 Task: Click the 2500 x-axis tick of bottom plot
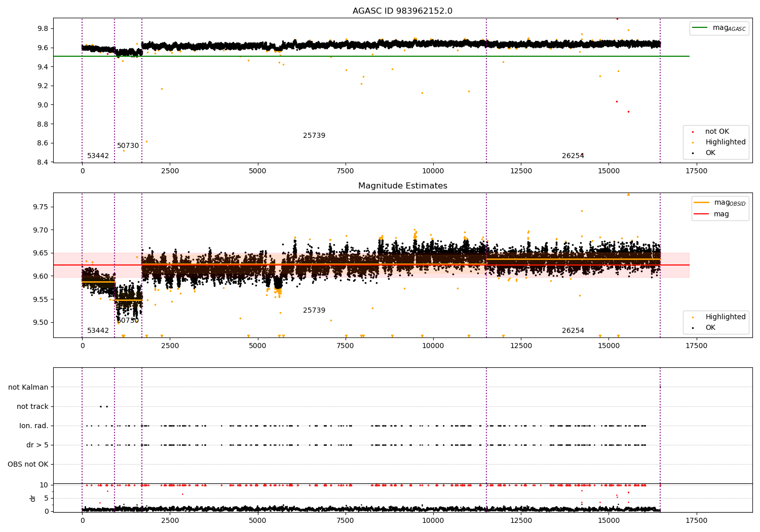pyautogui.click(x=170, y=521)
